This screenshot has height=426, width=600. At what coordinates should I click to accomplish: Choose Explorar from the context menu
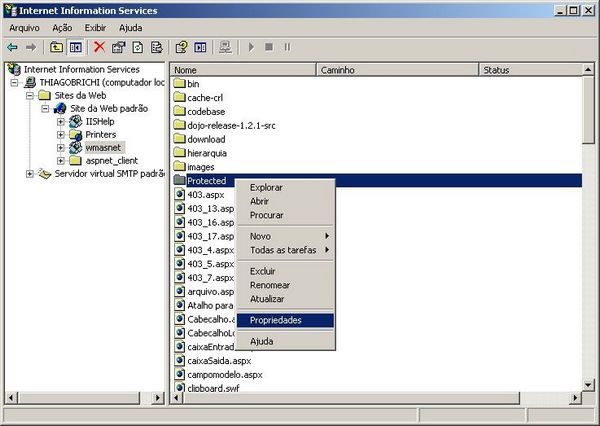286,188
